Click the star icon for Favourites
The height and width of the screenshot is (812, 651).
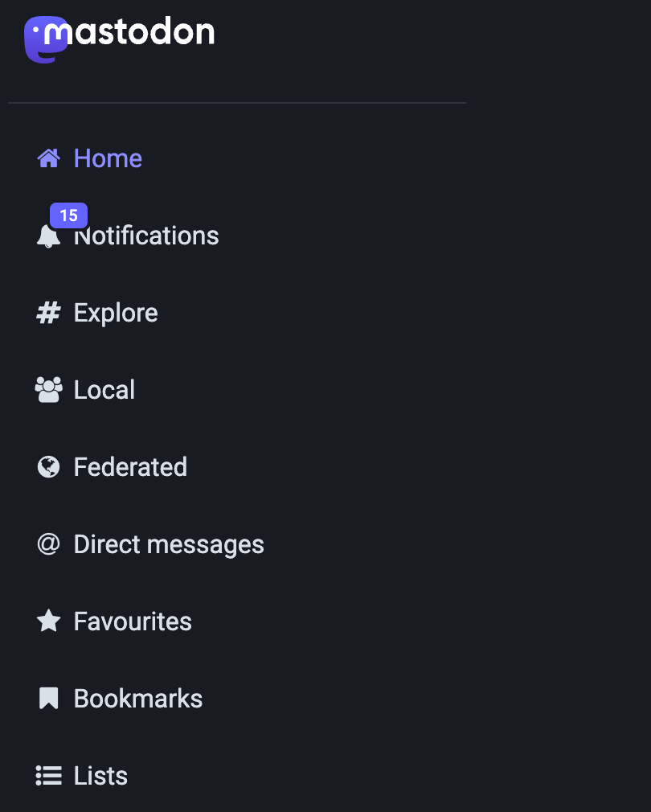coord(49,621)
